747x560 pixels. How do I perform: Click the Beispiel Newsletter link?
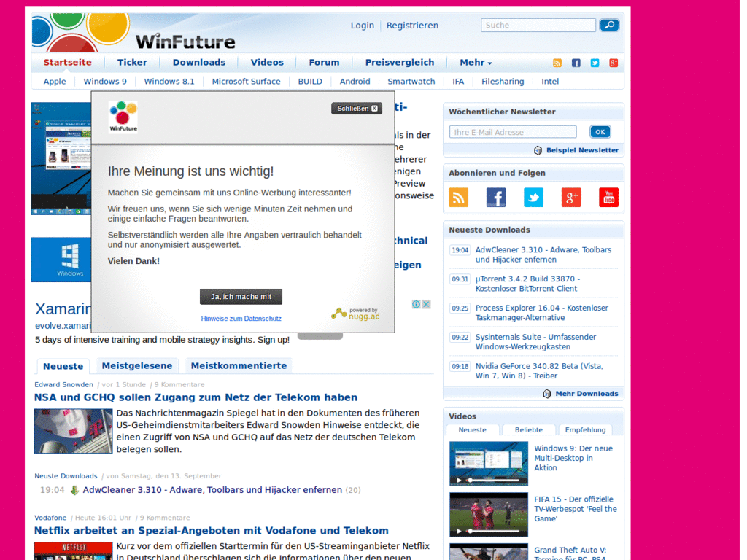click(583, 149)
